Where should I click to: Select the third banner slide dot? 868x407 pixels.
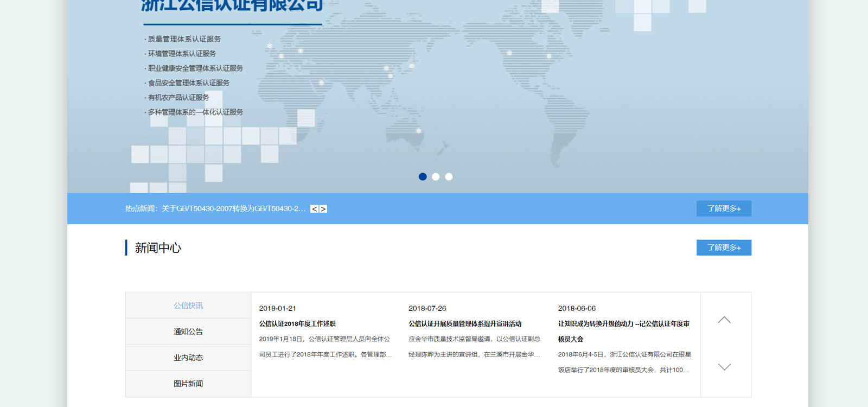pyautogui.click(x=449, y=176)
